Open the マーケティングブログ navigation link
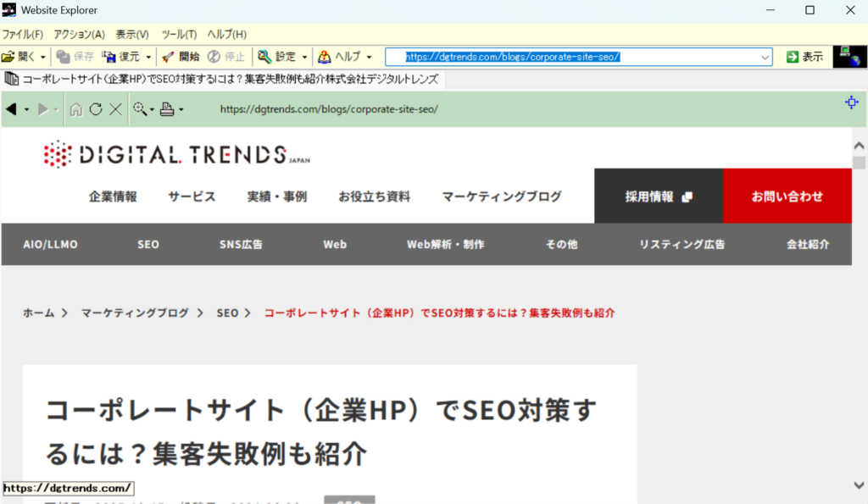868x504 pixels. 501,197
